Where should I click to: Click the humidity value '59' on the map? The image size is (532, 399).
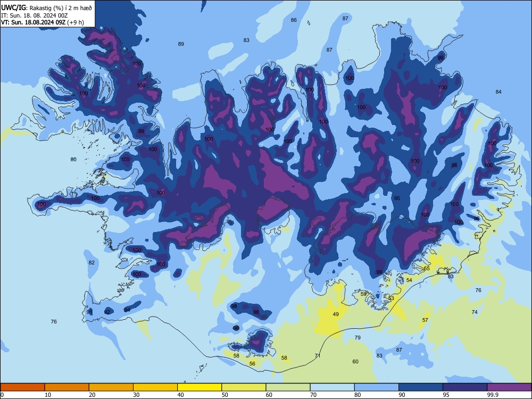(x=363, y=294)
